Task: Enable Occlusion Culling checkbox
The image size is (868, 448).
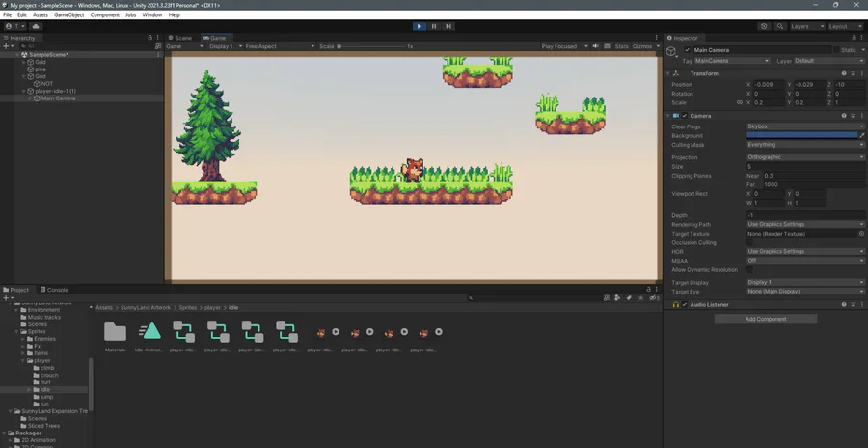Action: 750,242
